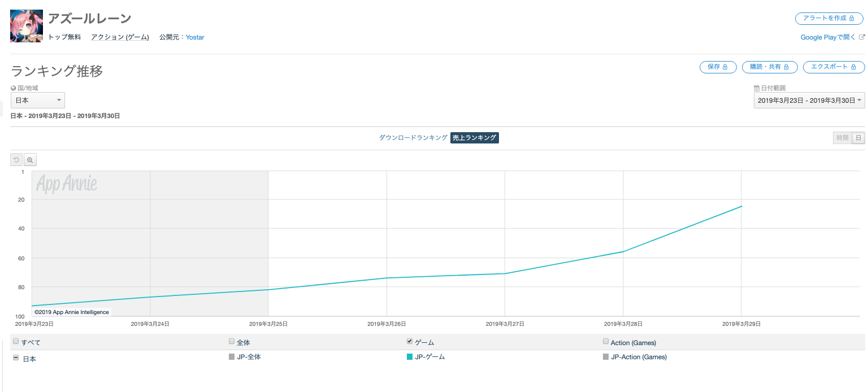
Task: Open the Yostar publisher link
Action: point(195,37)
